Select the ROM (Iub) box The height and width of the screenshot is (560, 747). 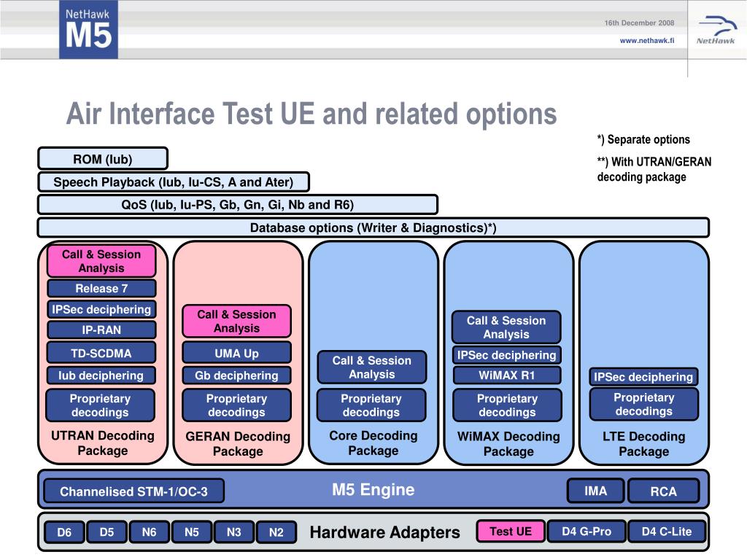tap(102, 158)
